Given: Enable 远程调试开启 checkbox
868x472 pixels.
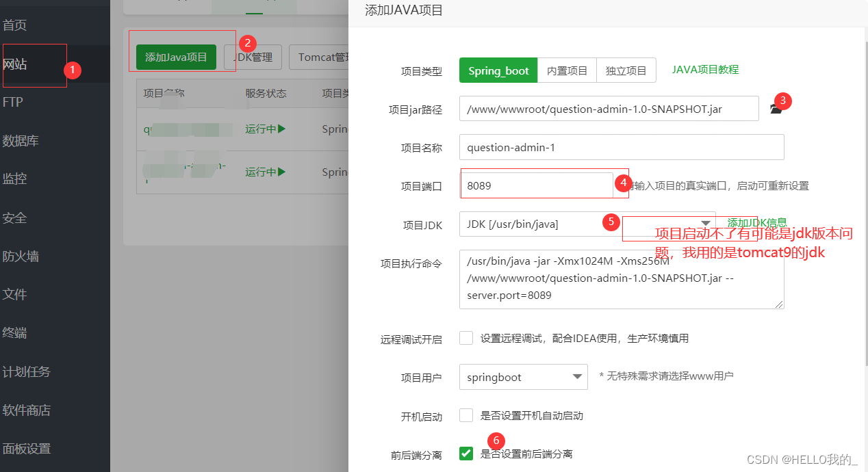Looking at the screenshot, I should coord(466,337).
